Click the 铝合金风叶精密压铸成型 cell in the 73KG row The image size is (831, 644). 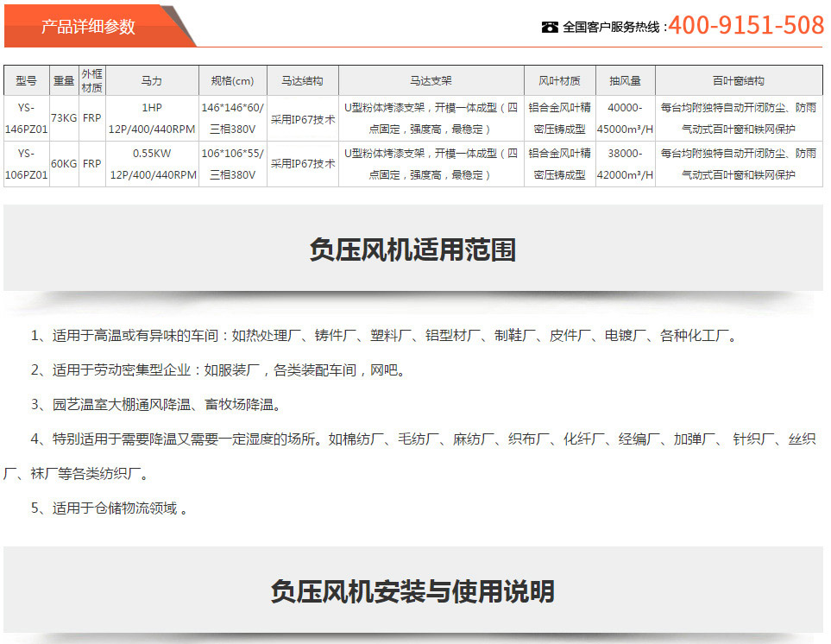pyautogui.click(x=560, y=118)
